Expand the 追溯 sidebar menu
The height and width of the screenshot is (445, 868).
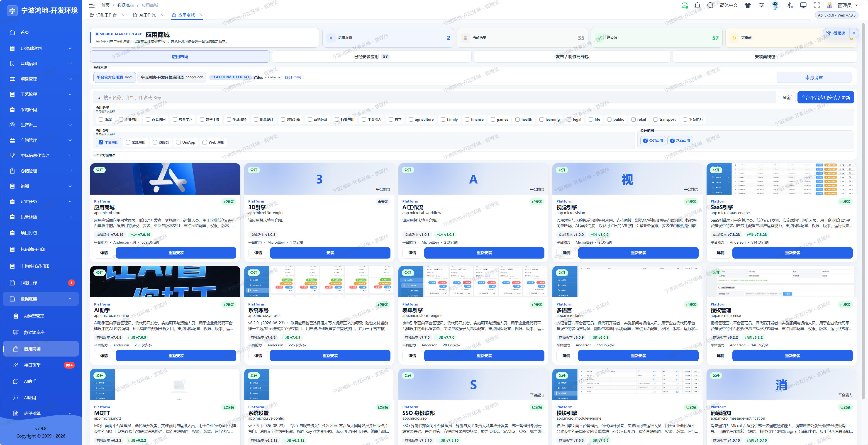[x=41, y=186]
